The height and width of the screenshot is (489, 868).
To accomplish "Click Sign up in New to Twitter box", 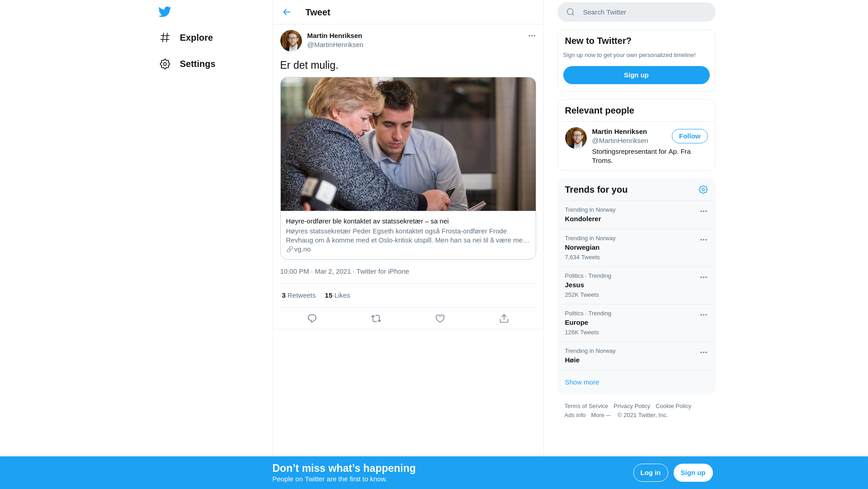I will 636,75.
